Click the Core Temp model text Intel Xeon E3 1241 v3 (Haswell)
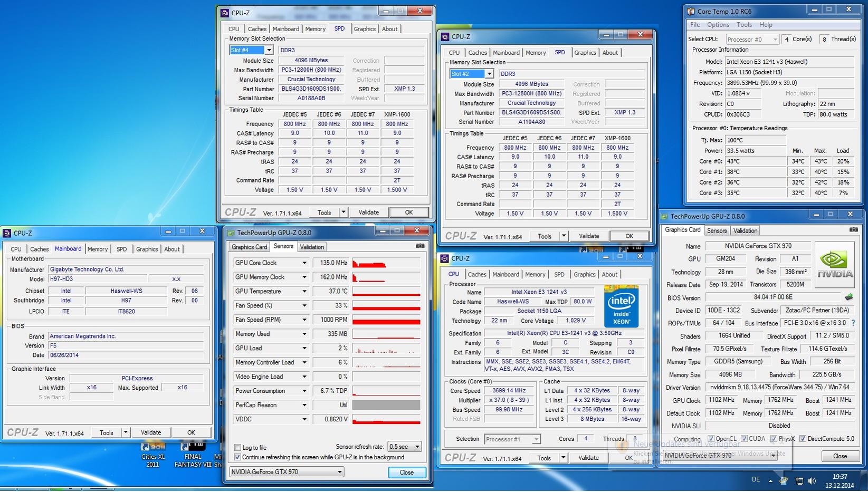Viewport: 868px width, 492px height. [x=767, y=62]
